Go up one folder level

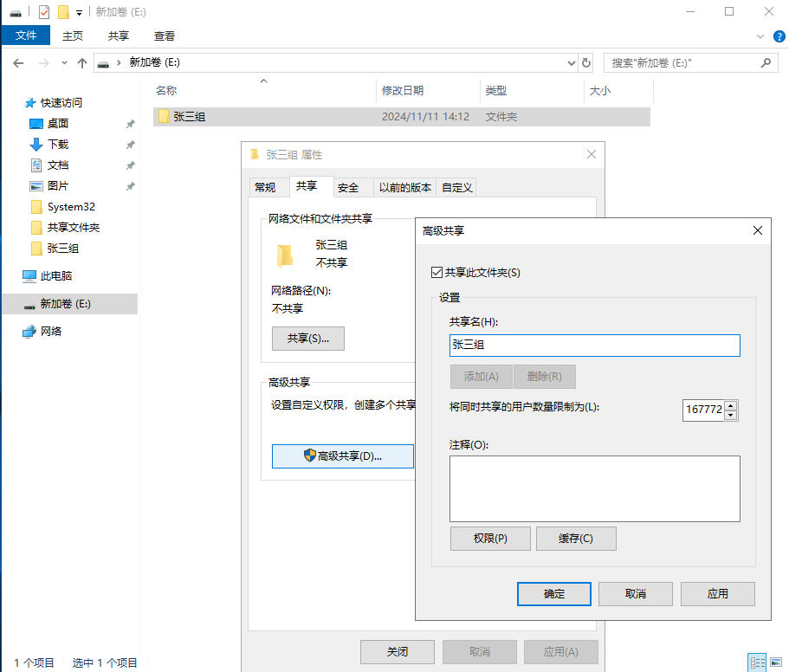click(82, 63)
